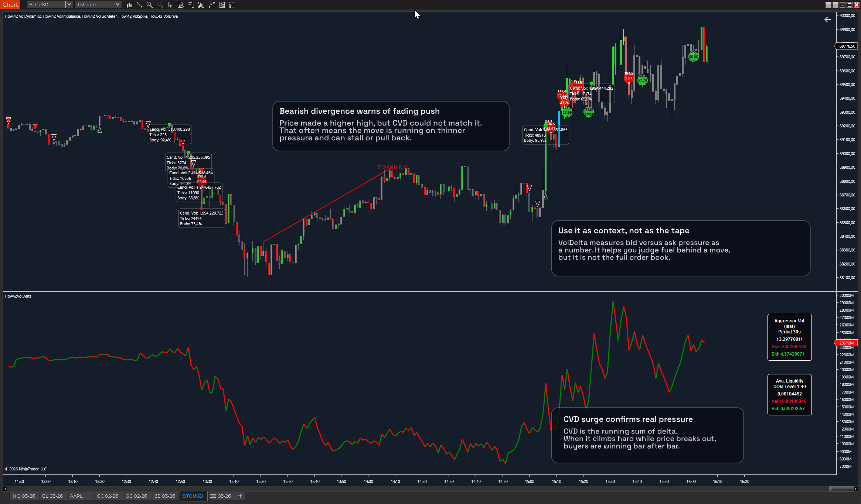Click the scrollbar right arrow at bottom

856,489
